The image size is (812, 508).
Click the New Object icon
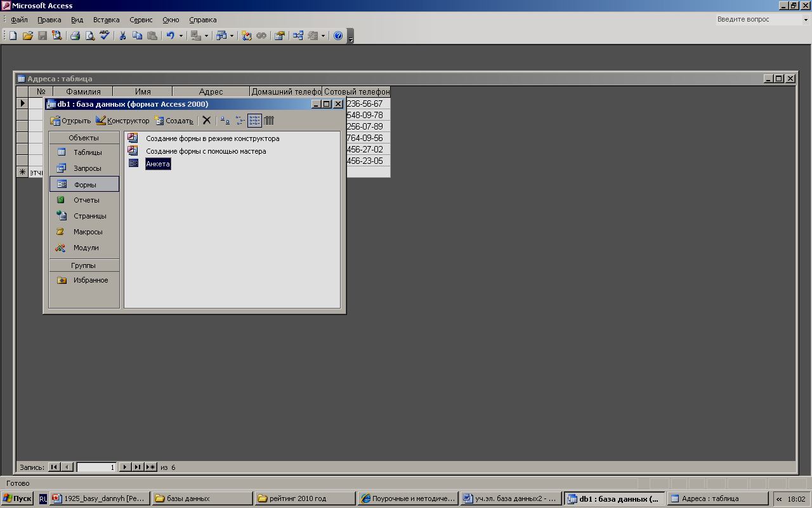click(313, 36)
